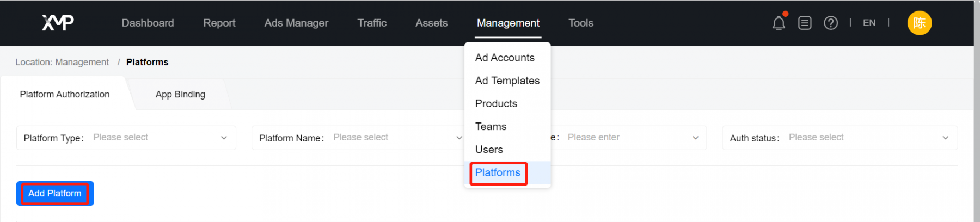Screen dimensions: 980x222
Task: Click the Add Platform button
Action: pyautogui.click(x=55, y=193)
